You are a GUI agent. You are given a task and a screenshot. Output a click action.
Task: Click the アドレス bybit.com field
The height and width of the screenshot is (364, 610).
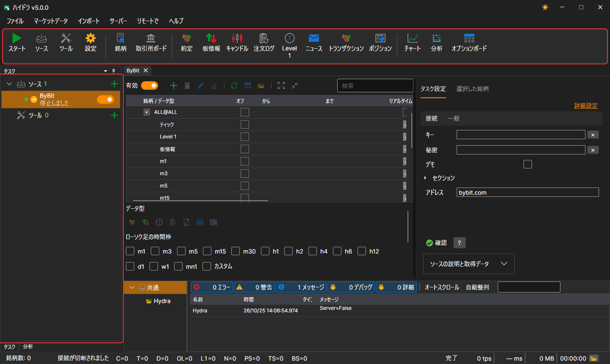click(x=527, y=192)
